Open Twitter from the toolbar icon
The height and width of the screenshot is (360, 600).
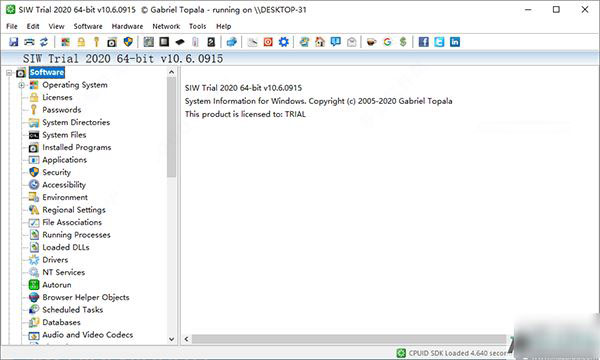(x=439, y=42)
